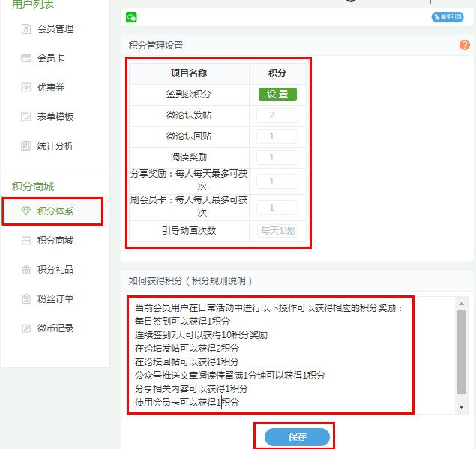This screenshot has height=449, width=476.
Task: Open 统计分析 in the sidebar
Action: 55,145
